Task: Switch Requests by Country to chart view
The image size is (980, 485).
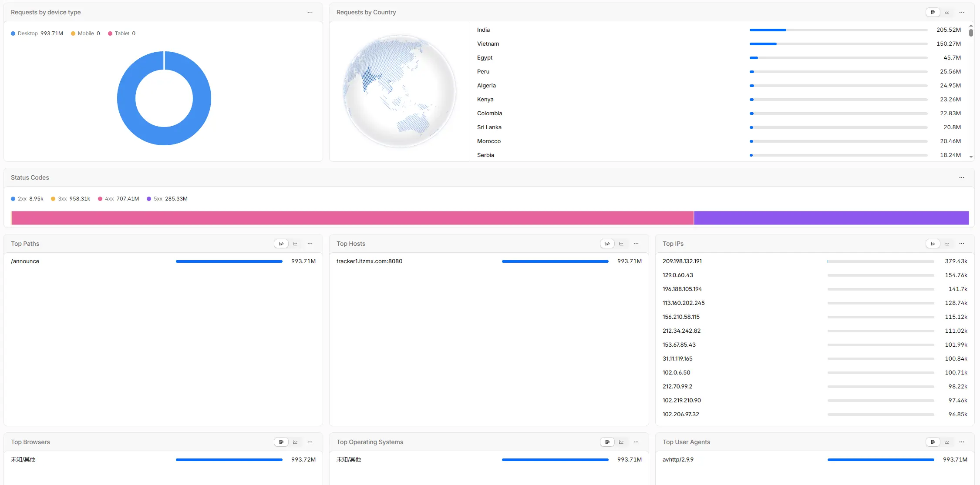Action: (947, 12)
